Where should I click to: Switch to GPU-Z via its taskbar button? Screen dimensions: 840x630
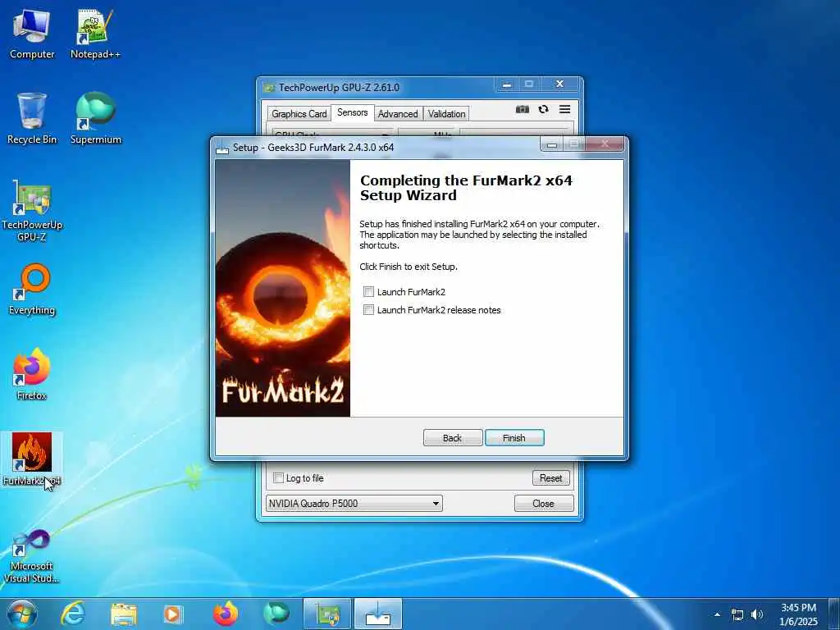click(x=327, y=614)
